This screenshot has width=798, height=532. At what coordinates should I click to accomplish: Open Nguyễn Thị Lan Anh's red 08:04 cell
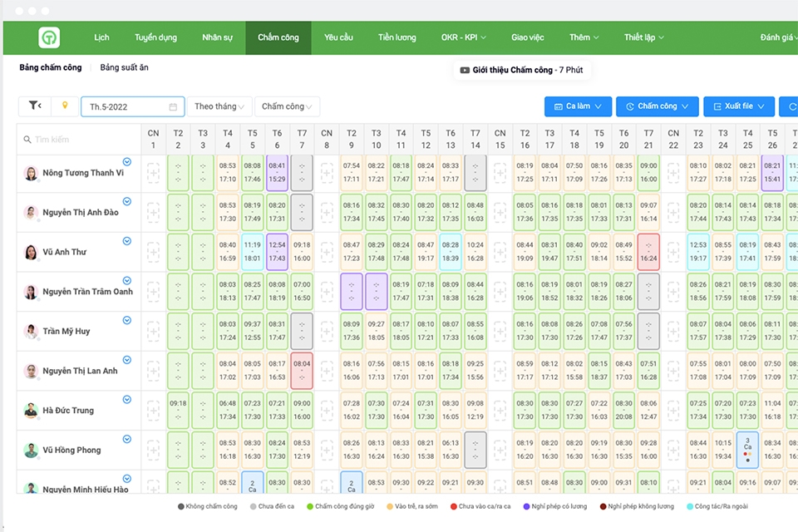click(302, 371)
